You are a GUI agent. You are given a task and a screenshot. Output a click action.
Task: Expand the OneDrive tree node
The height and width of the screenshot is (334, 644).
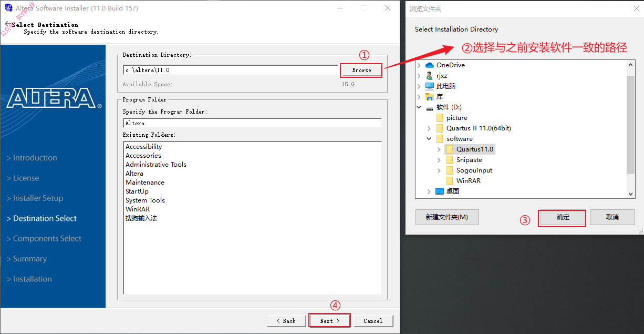click(419, 65)
